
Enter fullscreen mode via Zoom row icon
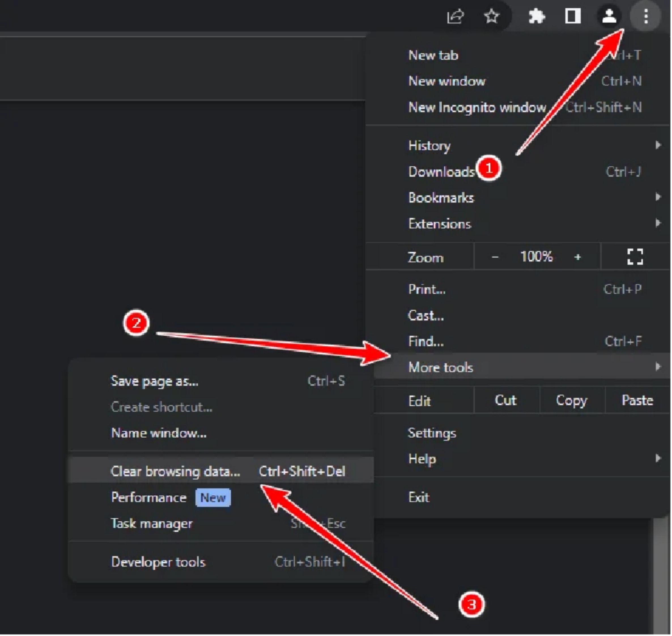click(x=635, y=257)
